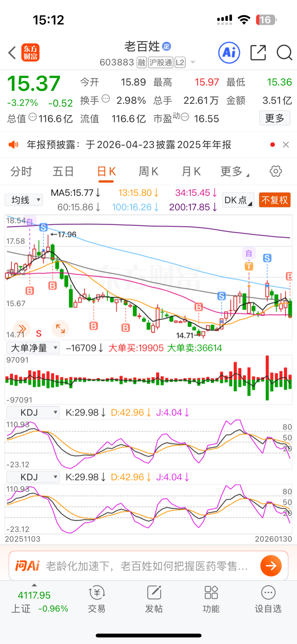
Task: Tap the stock code 603883
Action: pyautogui.click(x=117, y=62)
